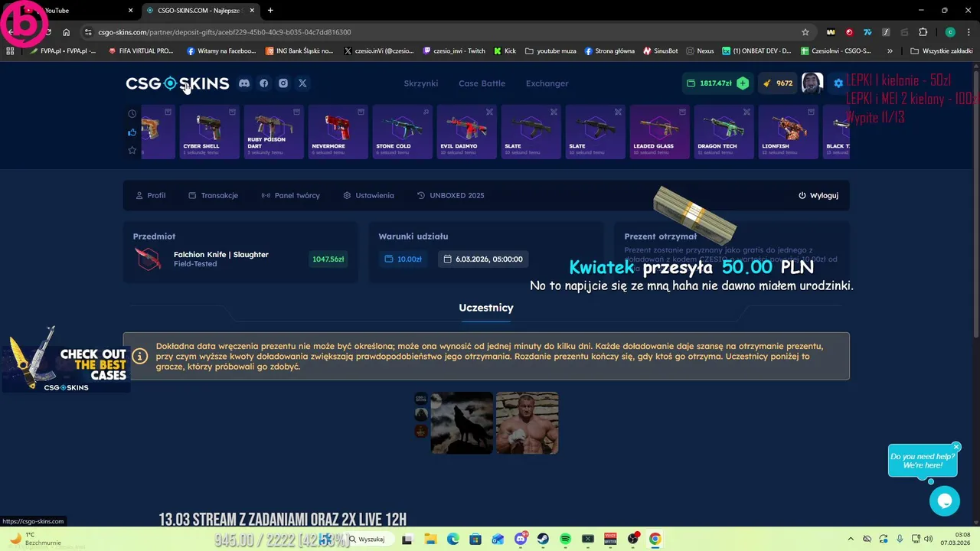Open the Dragon Tech drop card
The height and width of the screenshot is (551, 980).
click(724, 132)
